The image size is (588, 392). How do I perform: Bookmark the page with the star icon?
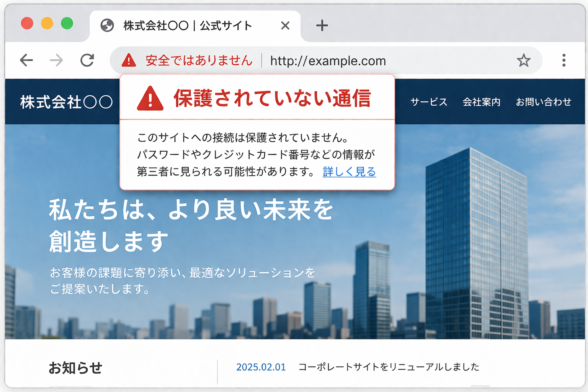524,60
